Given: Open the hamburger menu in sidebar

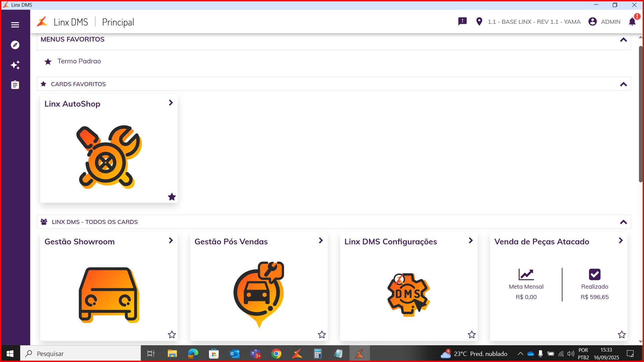Looking at the screenshot, I should (x=15, y=25).
